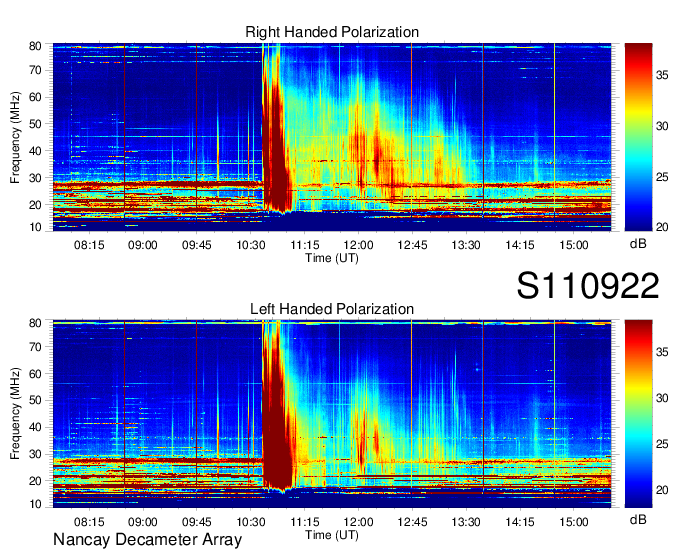Select the S110922 observation label
Screen dimensions: 680x552
point(588,286)
